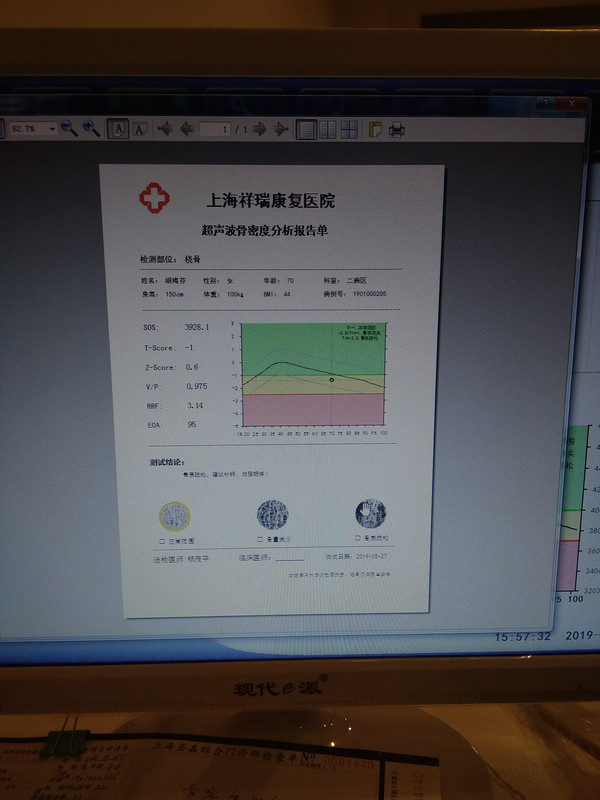Click the RRF value '3.14'
600x800 pixels.
(x=195, y=406)
